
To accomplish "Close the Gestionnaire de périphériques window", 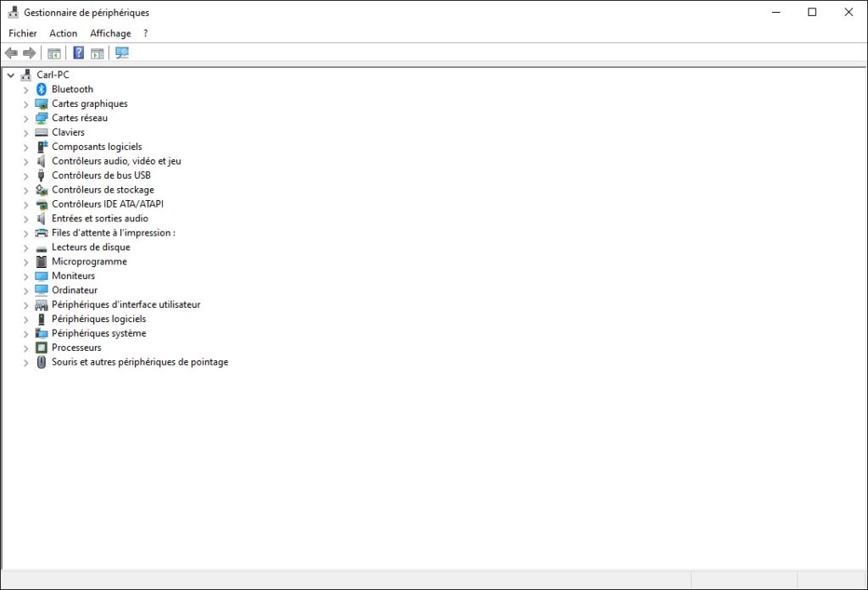I will point(849,12).
